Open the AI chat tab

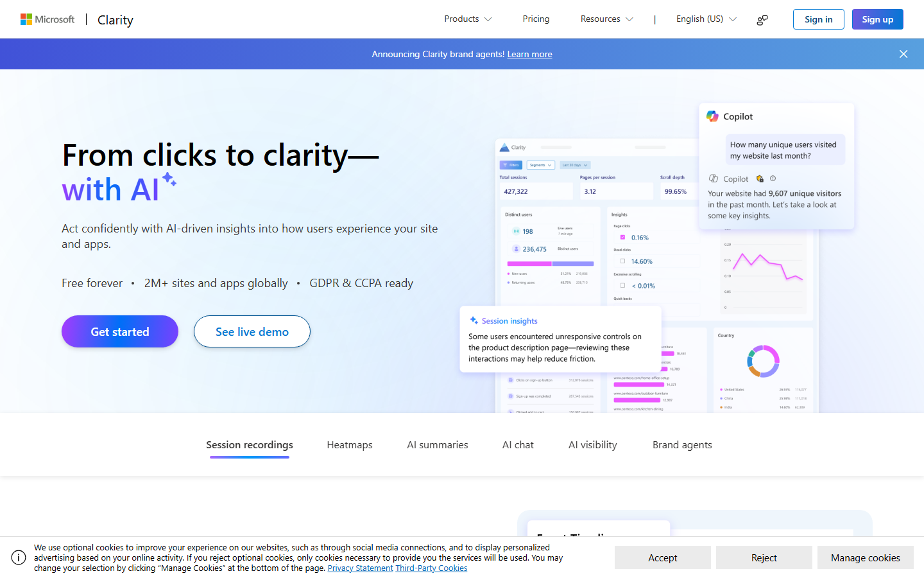(518, 444)
